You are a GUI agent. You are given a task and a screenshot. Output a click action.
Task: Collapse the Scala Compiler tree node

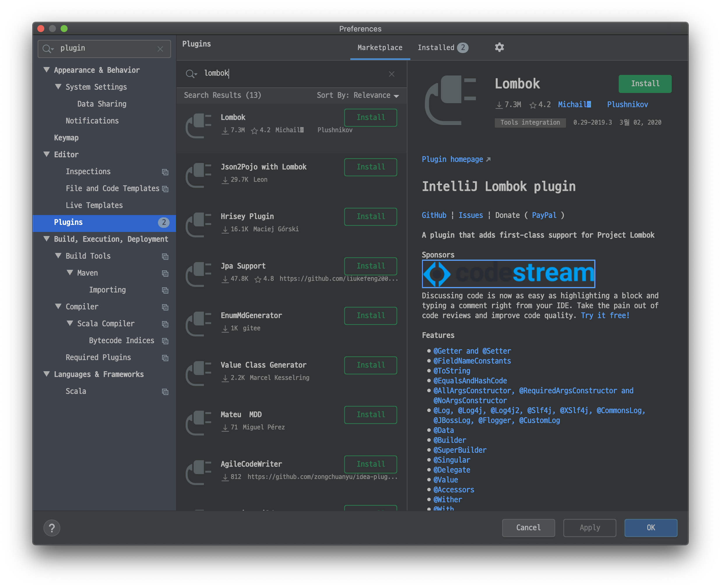click(70, 323)
